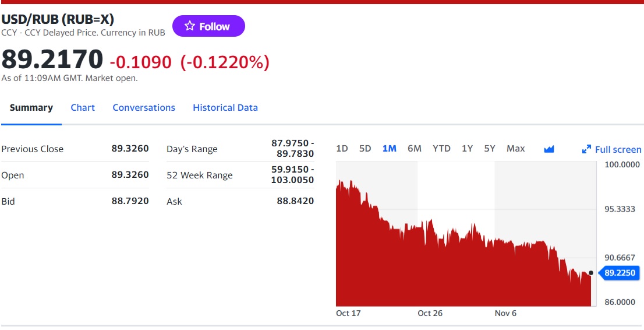Open the Summary tab

coord(31,108)
